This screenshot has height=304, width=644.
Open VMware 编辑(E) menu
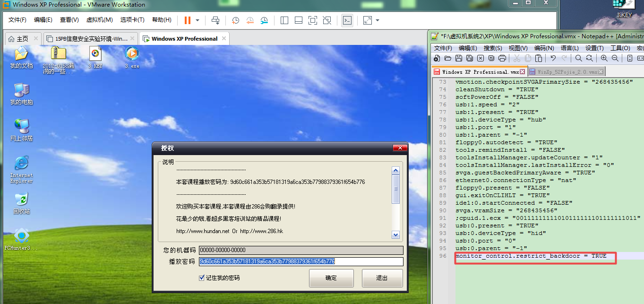43,20
